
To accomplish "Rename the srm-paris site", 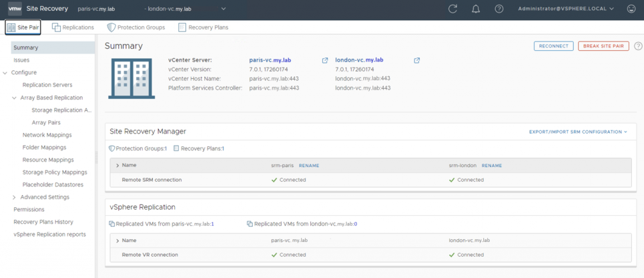I will 309,166.
